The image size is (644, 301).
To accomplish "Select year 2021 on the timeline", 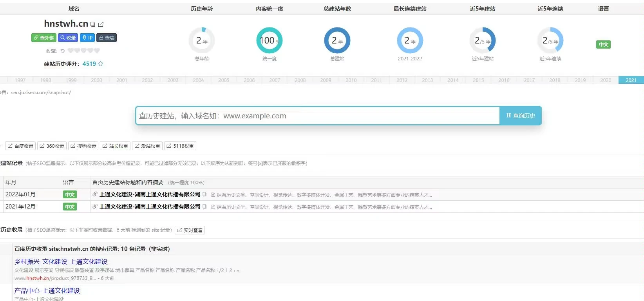I will pos(631,80).
